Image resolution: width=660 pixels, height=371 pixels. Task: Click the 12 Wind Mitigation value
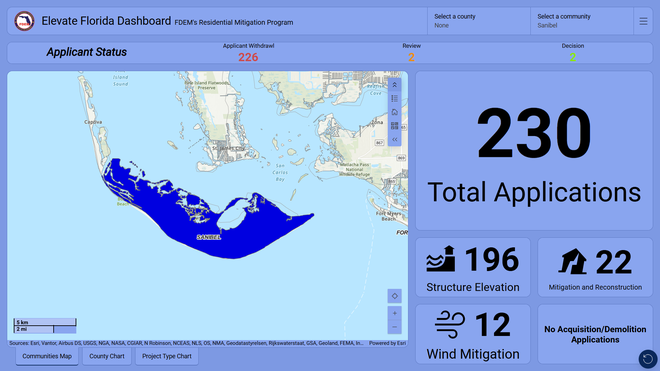click(x=492, y=325)
